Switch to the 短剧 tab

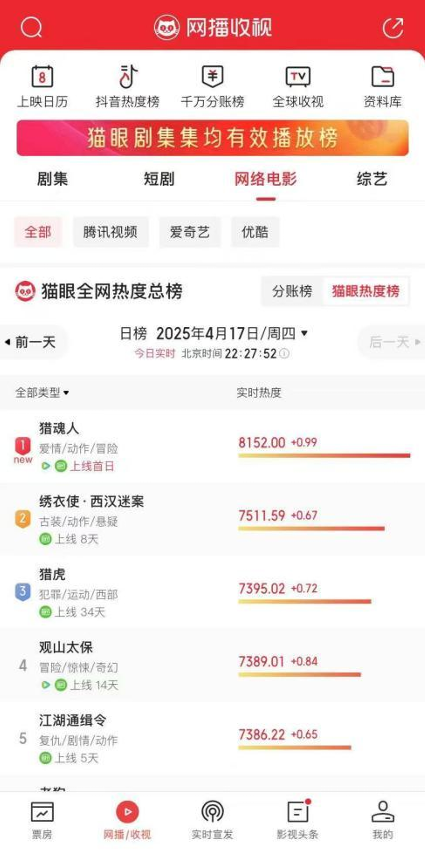(x=159, y=179)
